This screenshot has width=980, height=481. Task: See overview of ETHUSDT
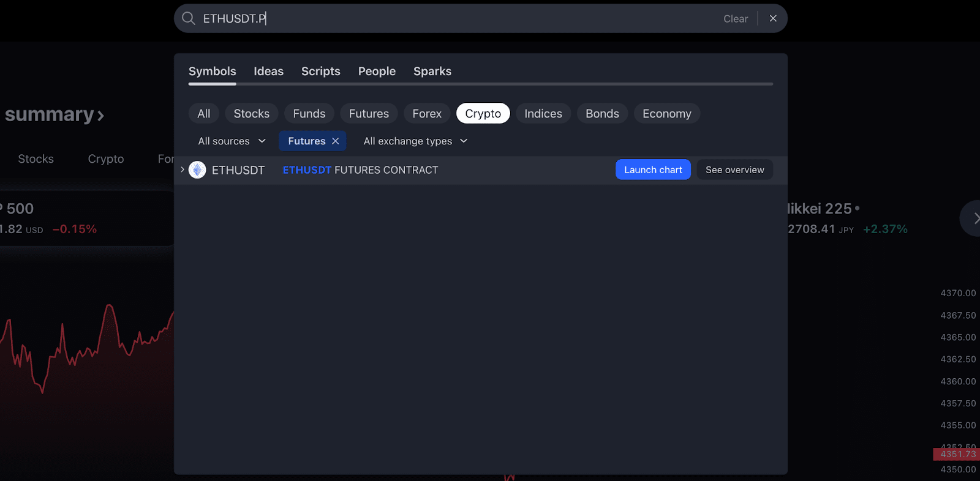pyautogui.click(x=734, y=170)
